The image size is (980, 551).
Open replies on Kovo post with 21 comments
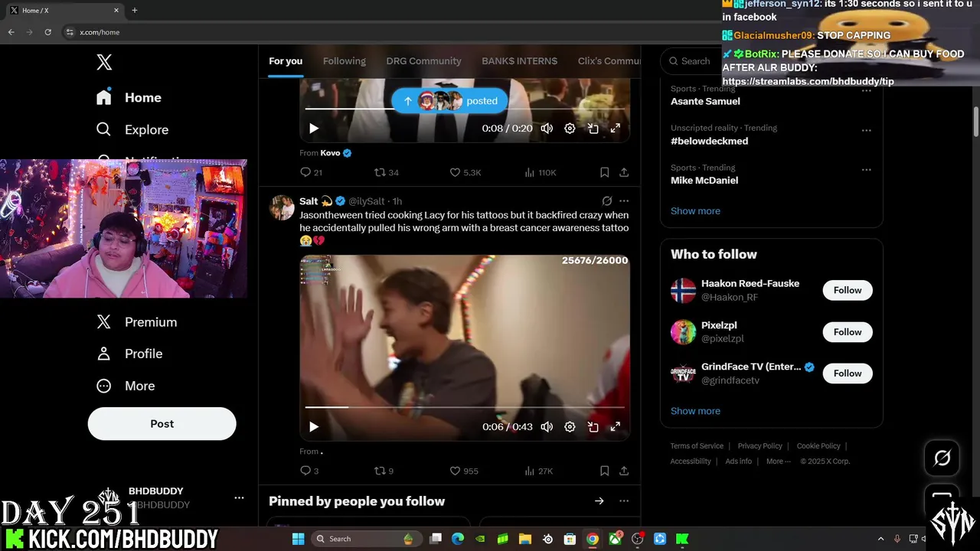pyautogui.click(x=311, y=172)
